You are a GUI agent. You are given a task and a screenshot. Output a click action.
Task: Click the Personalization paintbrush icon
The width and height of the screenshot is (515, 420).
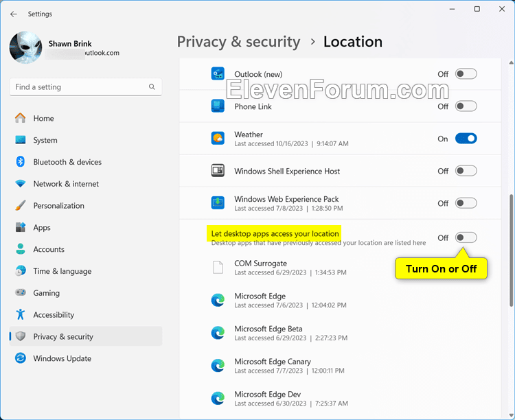[21, 206]
